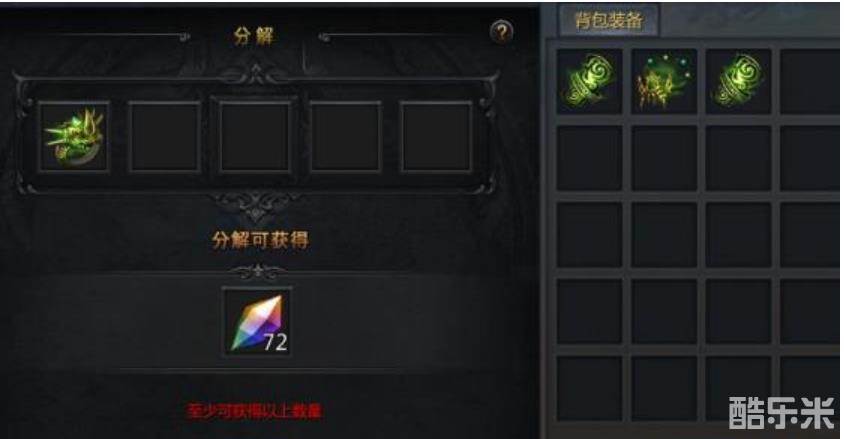The width and height of the screenshot is (844, 439).
Task: Click the rainbow crystal reward showing 72
Action: tap(257, 322)
